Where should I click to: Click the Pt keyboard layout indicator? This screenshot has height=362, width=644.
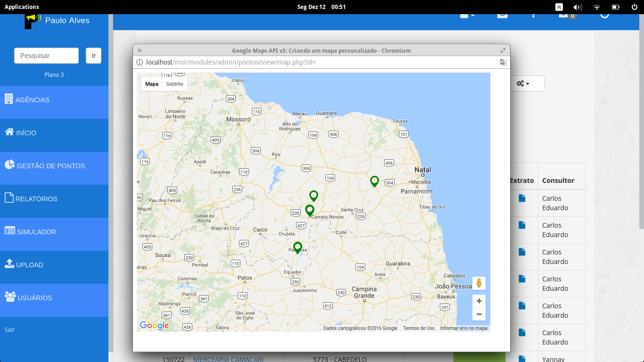click(x=559, y=7)
